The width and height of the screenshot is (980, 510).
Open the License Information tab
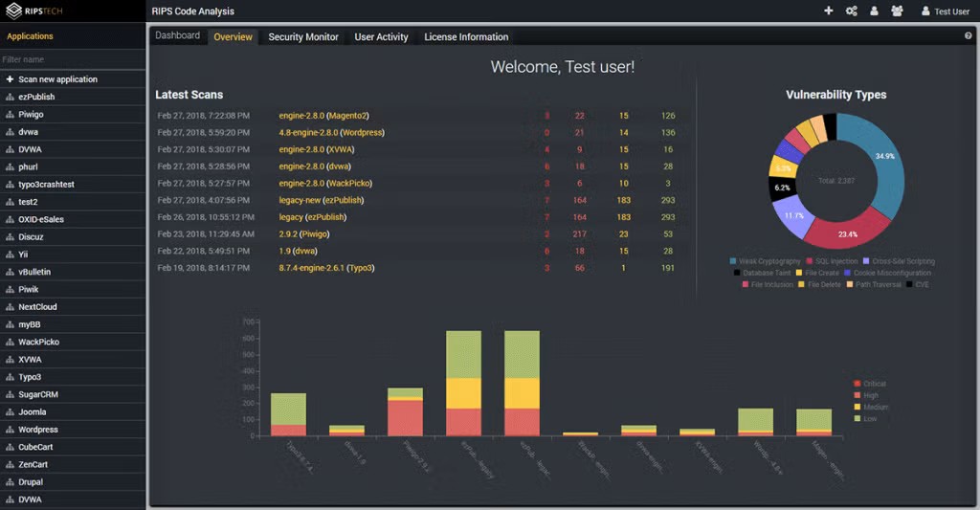pyautogui.click(x=466, y=37)
